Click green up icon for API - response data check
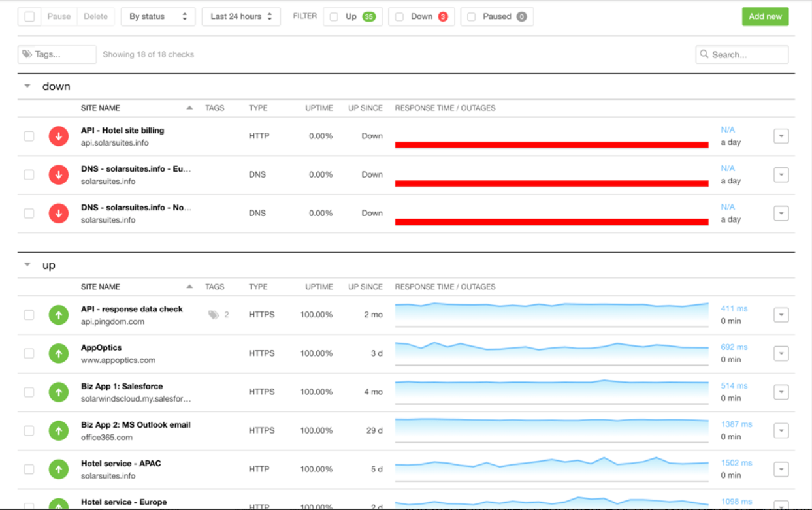 click(x=59, y=315)
